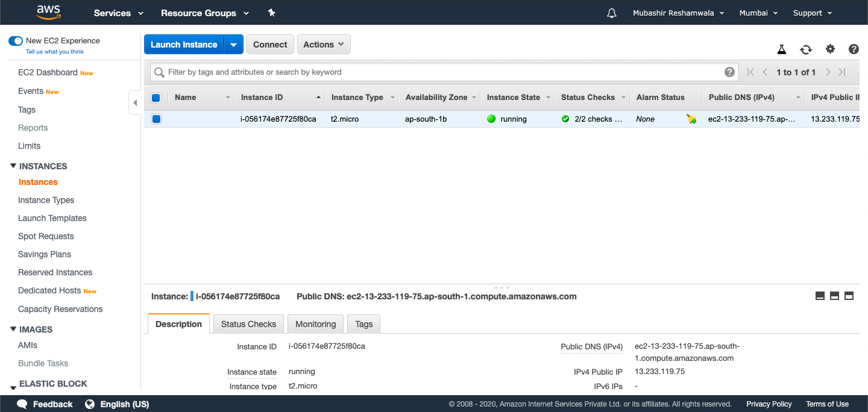Expand the ELASTIC BLOCK section
868x412 pixels.
click(13, 387)
